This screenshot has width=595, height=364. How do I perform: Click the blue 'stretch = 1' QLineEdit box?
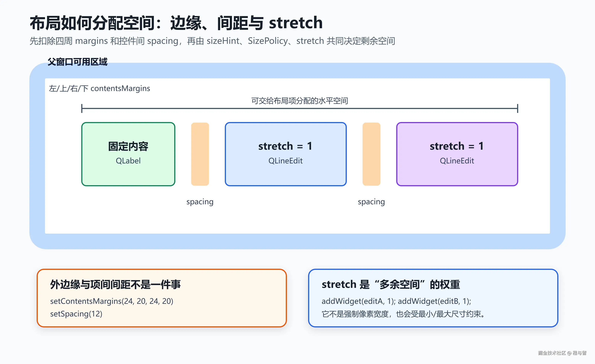tap(286, 154)
